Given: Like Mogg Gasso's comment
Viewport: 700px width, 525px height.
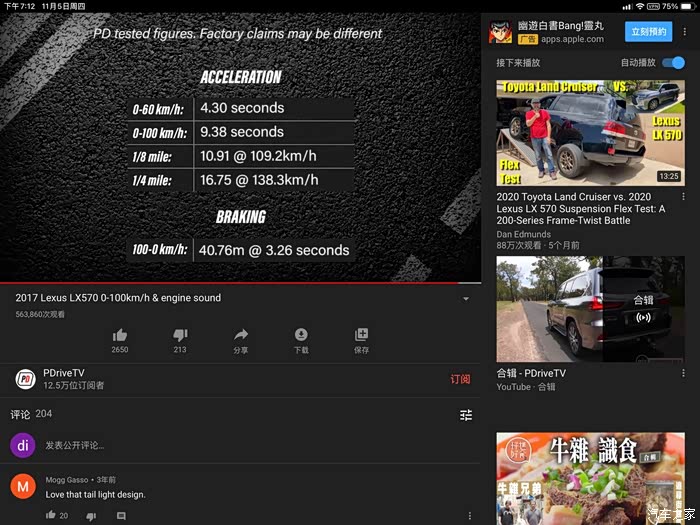Looking at the screenshot, I should point(50,515).
